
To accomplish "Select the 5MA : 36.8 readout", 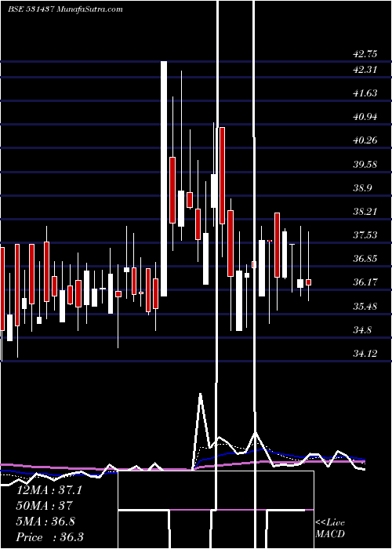I will [x=45, y=522].
